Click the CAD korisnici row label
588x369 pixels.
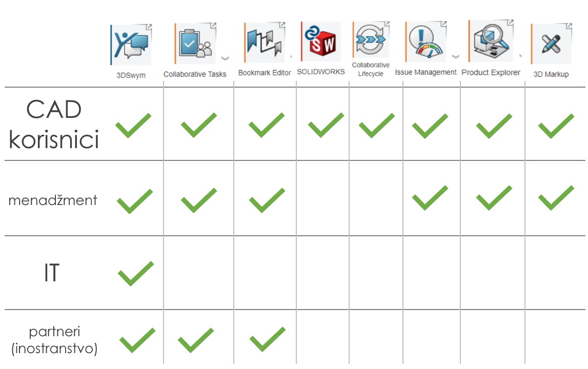[x=53, y=125]
